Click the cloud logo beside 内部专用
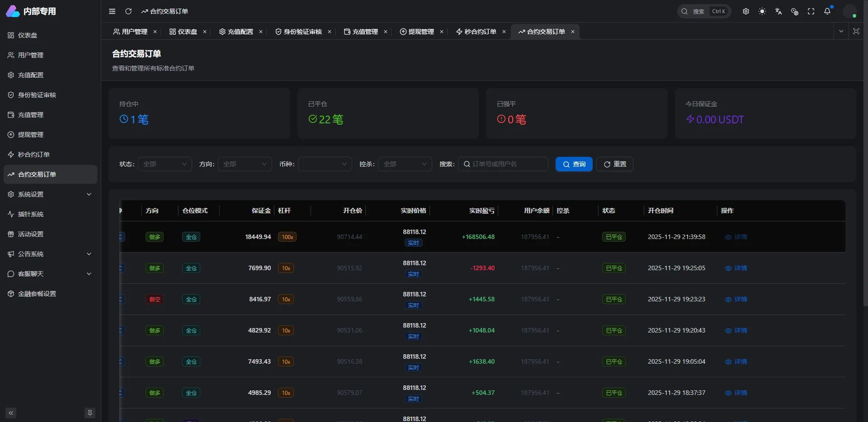This screenshot has width=868, height=422. 12,11
